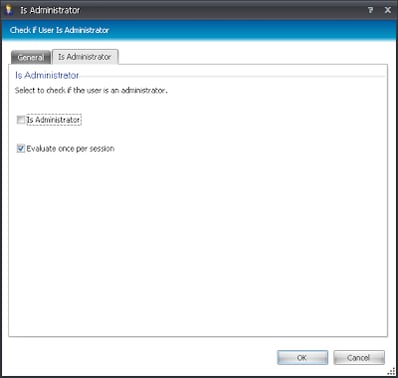
Task: Click the Evaluate once per session label
Action: 70,149
